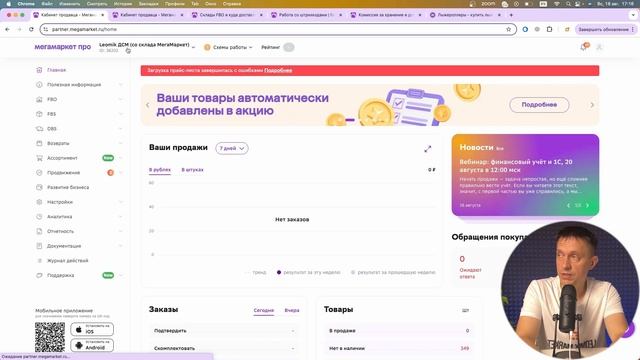Click the FBO warehouse icon in sidebar

pyautogui.click(x=39, y=100)
